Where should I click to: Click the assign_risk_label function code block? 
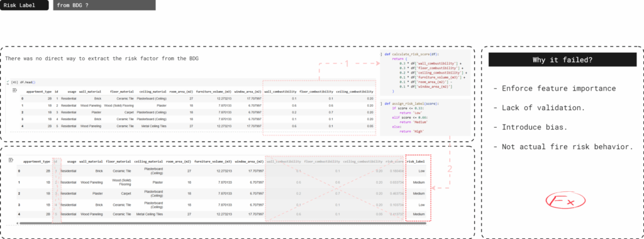click(425, 118)
